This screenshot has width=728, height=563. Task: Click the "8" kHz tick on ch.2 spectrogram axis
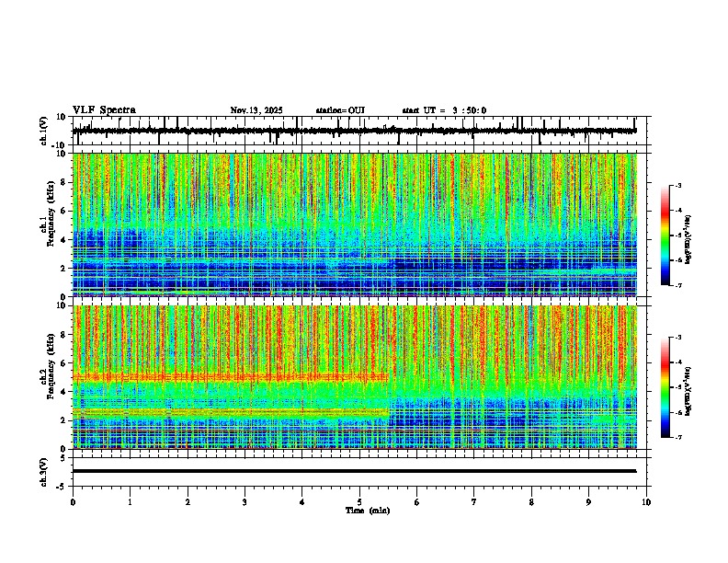click(x=64, y=335)
